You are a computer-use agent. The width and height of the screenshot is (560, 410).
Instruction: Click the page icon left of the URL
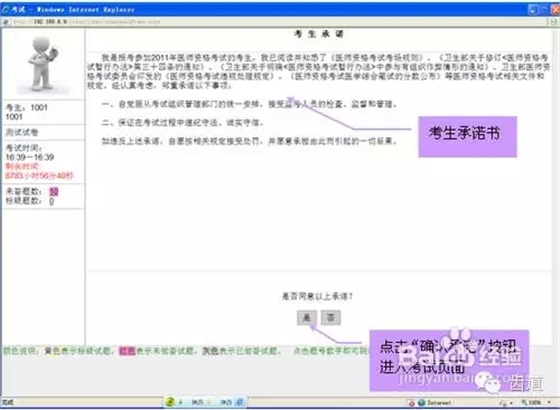[6, 22]
